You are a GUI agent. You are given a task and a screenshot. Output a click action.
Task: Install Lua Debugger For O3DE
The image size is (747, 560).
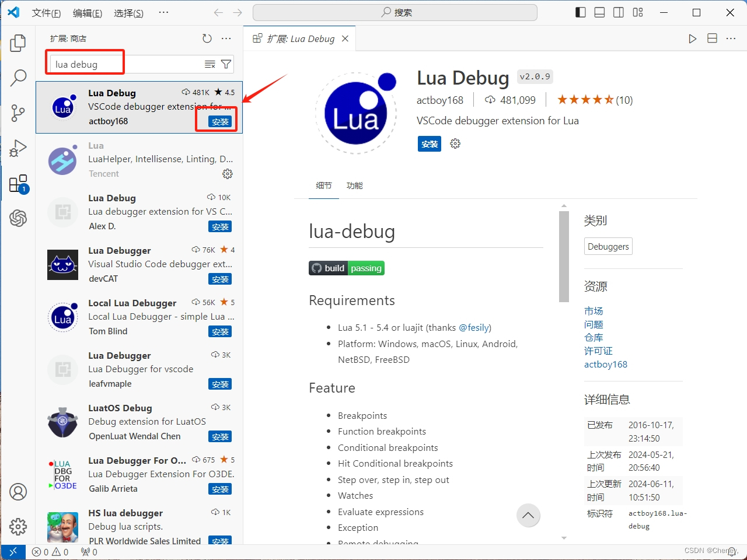click(x=220, y=489)
